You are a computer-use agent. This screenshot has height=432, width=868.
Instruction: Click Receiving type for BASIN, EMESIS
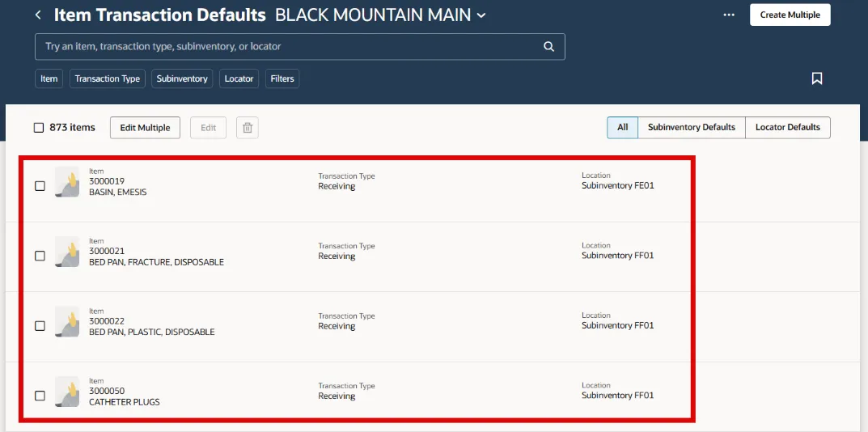coord(337,186)
